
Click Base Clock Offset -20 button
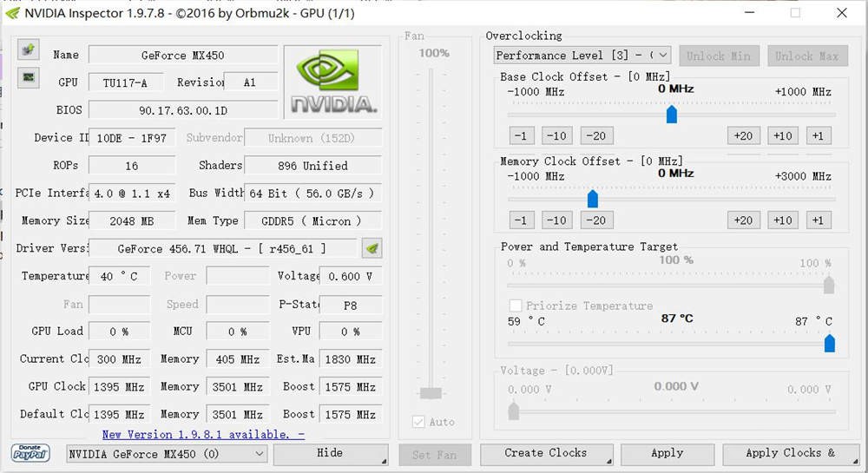(x=596, y=135)
